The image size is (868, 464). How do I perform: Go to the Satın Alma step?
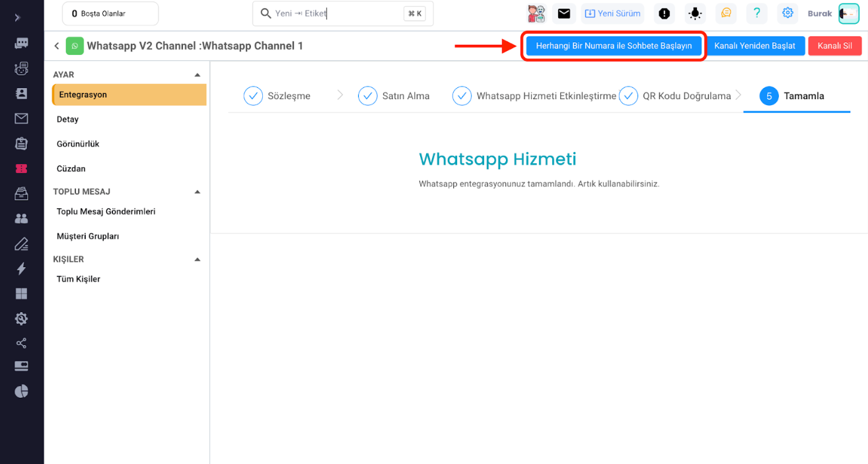pyautogui.click(x=394, y=96)
